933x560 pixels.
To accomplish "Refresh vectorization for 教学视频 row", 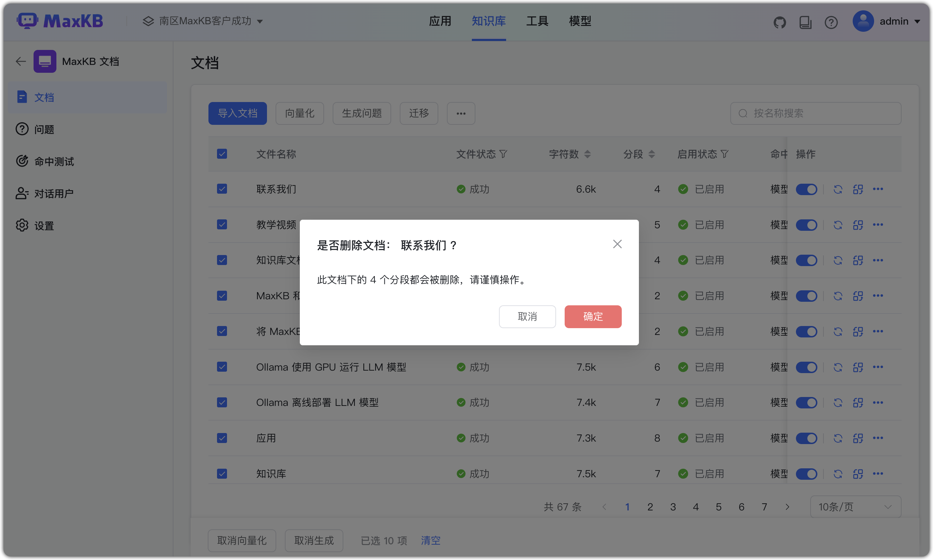I will 837,225.
